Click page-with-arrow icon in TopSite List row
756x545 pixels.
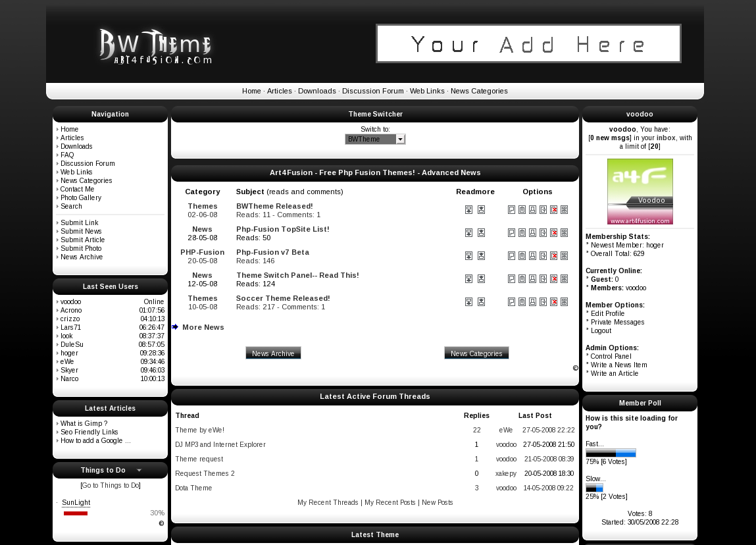pos(543,233)
